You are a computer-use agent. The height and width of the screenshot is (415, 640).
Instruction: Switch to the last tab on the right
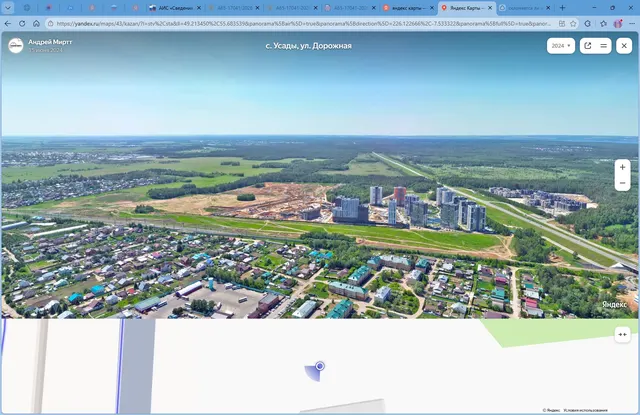click(525, 8)
